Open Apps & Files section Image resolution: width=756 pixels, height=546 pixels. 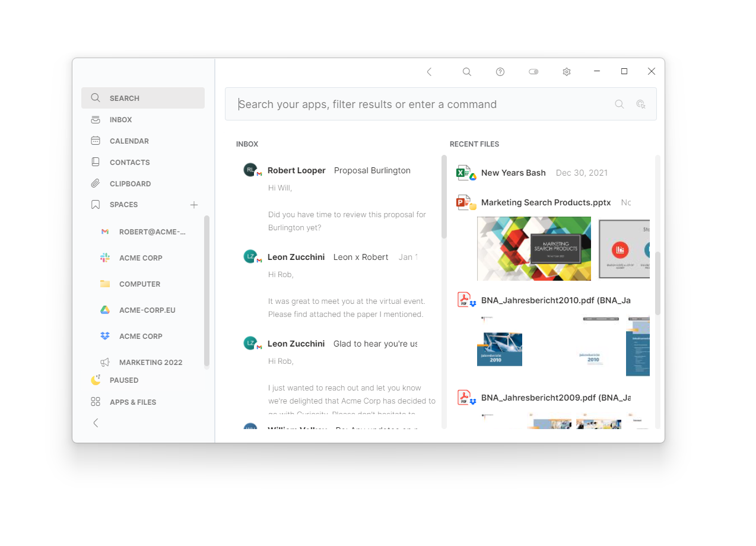143,402
